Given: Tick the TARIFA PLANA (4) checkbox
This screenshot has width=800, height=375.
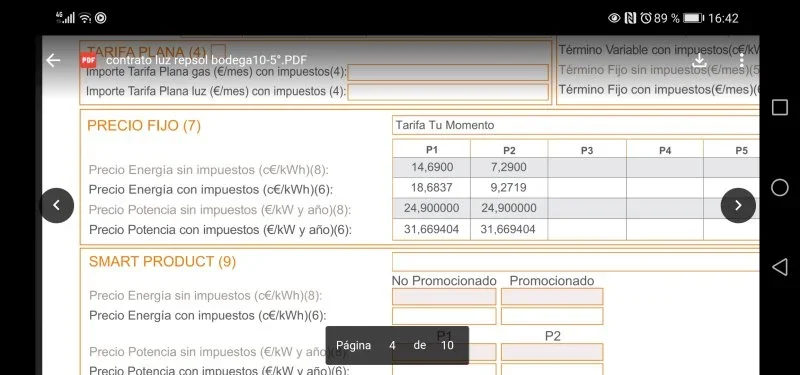Looking at the screenshot, I should click(218, 52).
